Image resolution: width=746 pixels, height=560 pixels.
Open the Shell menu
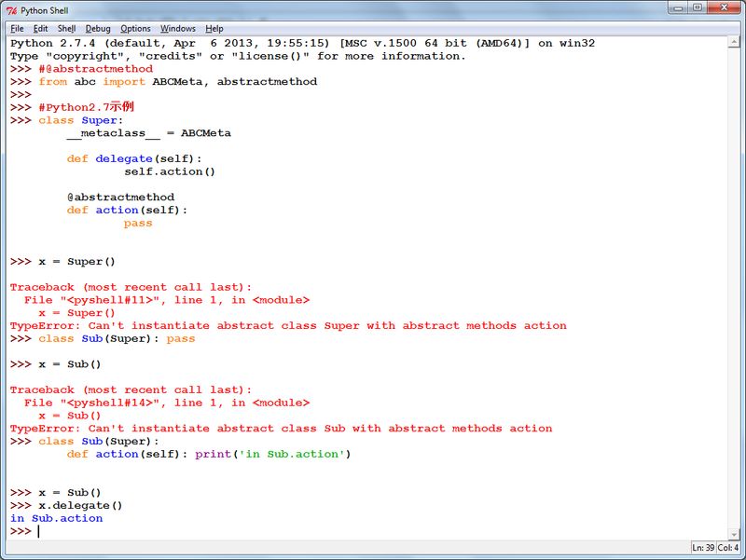coord(66,29)
